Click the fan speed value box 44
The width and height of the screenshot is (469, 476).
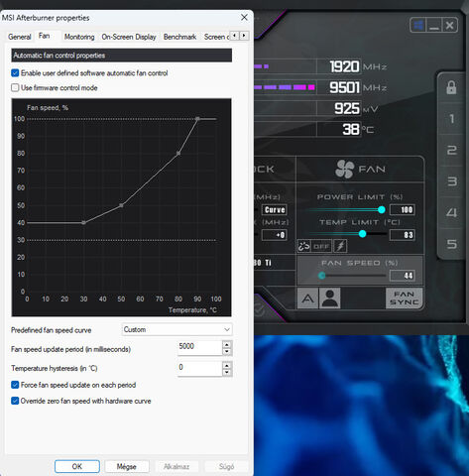click(x=403, y=276)
